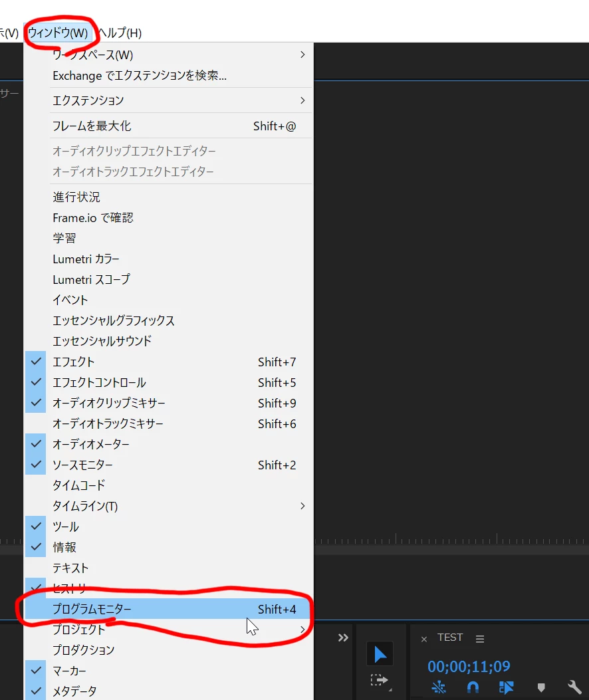Open the エッセンシャルサウンド panel
The width and height of the screenshot is (589, 700).
click(168, 341)
